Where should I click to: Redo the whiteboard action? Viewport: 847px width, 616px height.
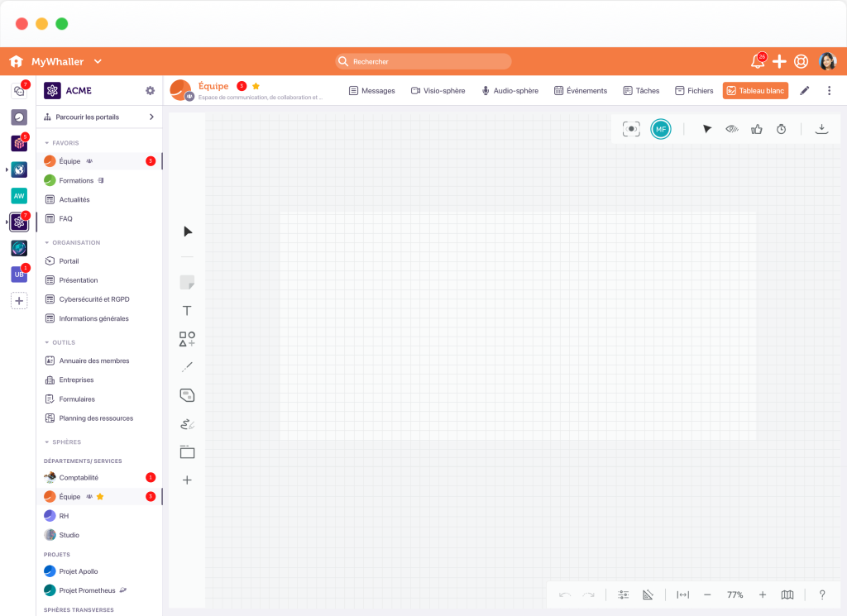pyautogui.click(x=589, y=595)
